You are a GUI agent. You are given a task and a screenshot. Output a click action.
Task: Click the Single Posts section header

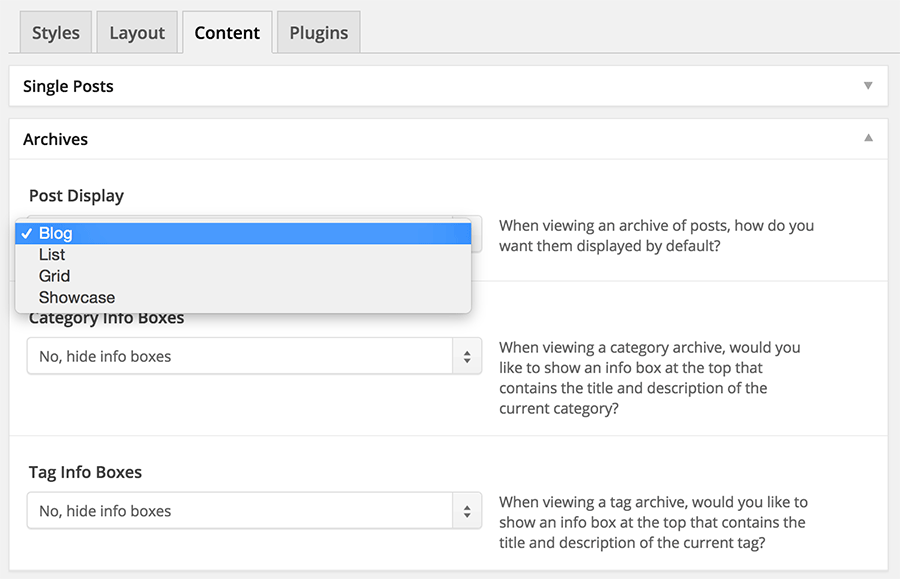(x=449, y=86)
